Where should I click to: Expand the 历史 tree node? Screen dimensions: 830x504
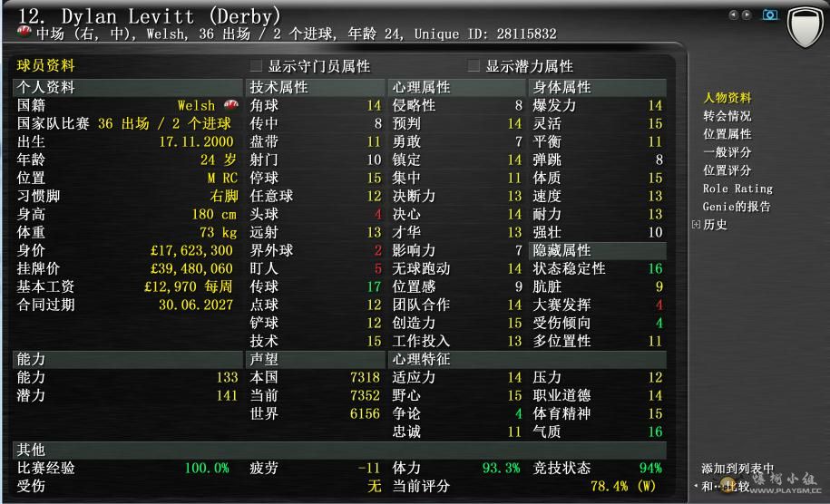pos(696,225)
